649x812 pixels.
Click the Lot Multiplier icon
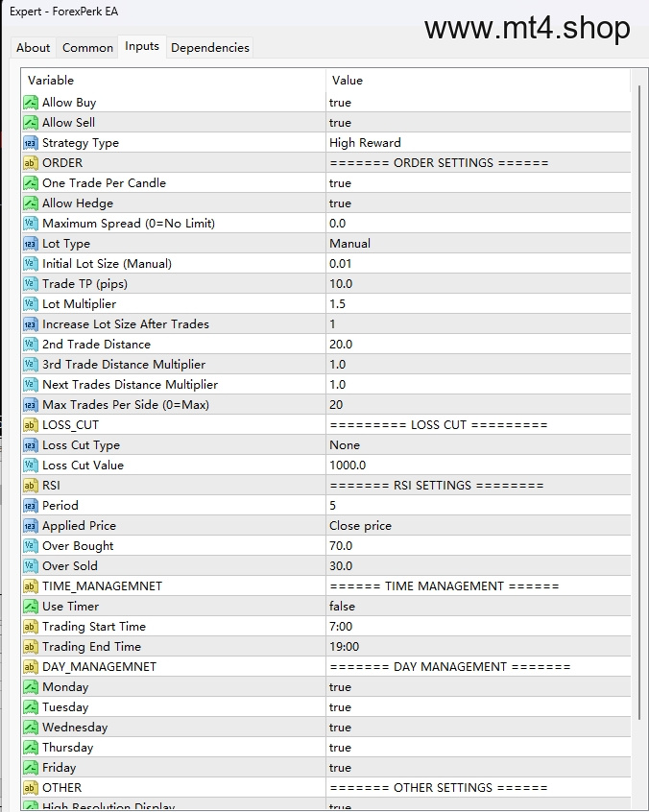(31, 304)
